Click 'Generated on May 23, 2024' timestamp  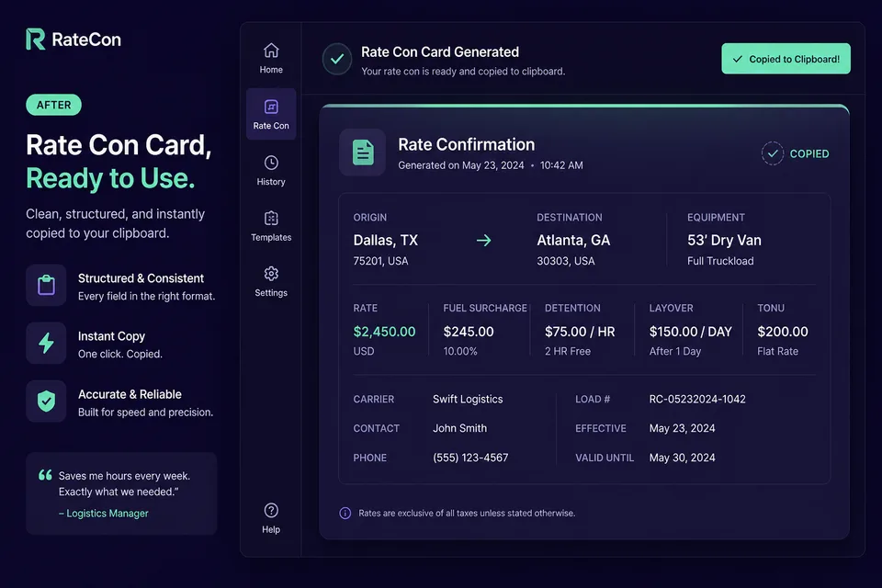tap(460, 165)
